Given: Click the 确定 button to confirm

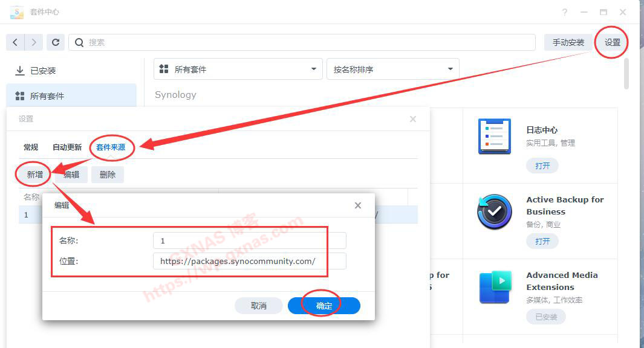Looking at the screenshot, I should click(x=324, y=305).
